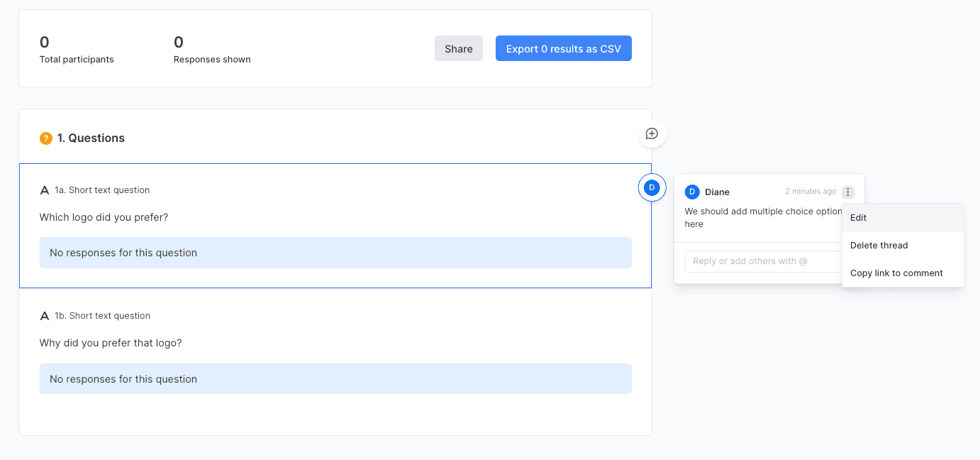Click Diane's avatar in the comment card
This screenshot has width=980, height=460.
tap(692, 192)
